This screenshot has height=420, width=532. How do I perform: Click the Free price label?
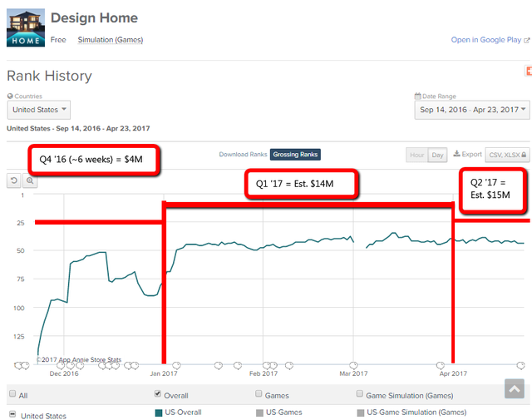pos(58,40)
